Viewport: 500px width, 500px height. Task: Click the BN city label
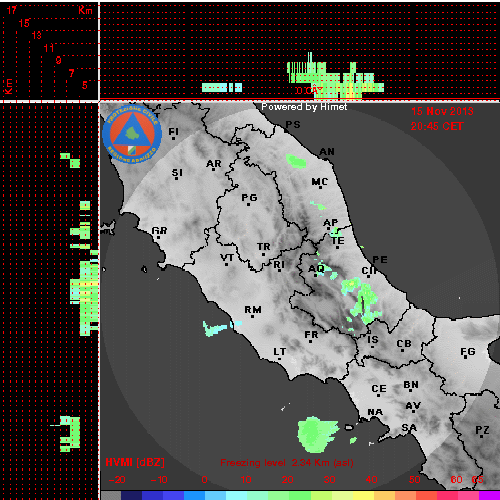point(411,385)
